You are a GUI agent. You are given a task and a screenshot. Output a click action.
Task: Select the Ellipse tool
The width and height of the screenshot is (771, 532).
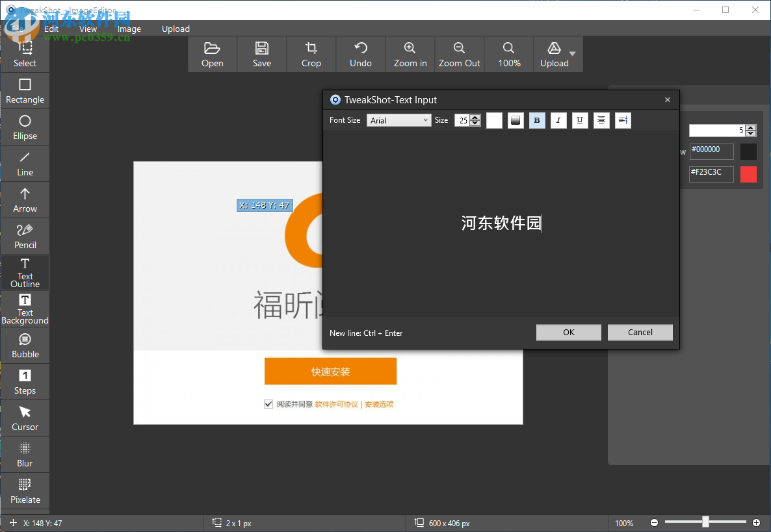tap(25, 126)
